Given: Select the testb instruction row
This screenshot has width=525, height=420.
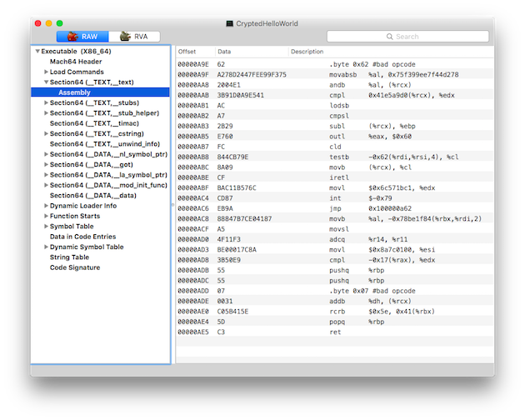Looking at the screenshot, I should point(335,157).
